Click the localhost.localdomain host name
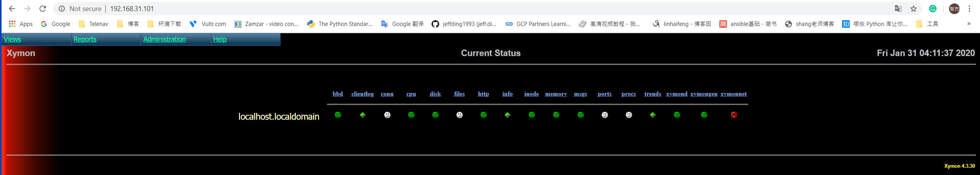Viewport: 980px width, 175px height. coord(279,117)
